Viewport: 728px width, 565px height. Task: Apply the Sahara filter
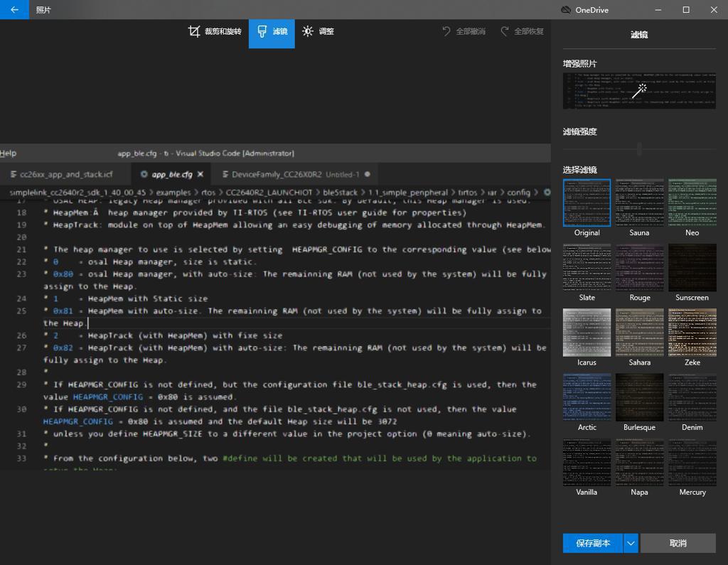[x=639, y=333]
